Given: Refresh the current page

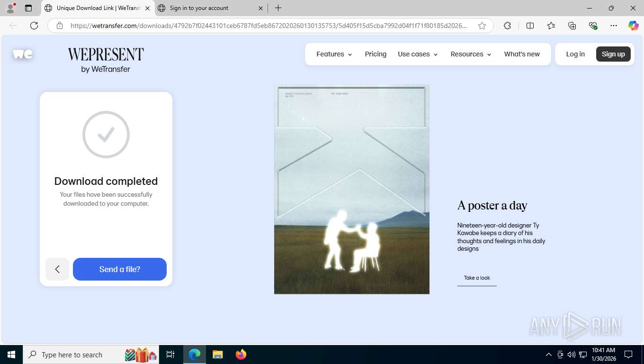Looking at the screenshot, I should [34, 26].
